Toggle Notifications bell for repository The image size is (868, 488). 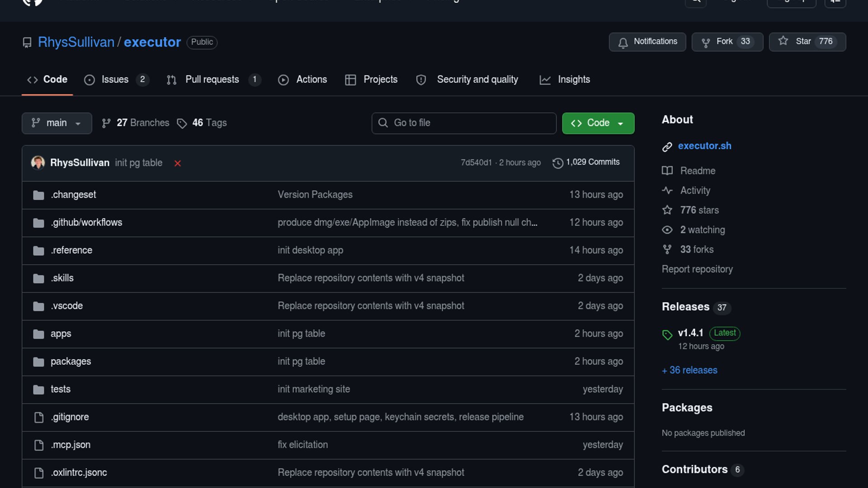647,42
